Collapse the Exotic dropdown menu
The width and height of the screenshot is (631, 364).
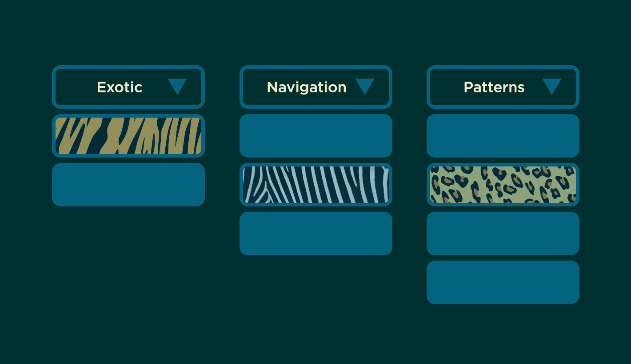pyautogui.click(x=128, y=87)
